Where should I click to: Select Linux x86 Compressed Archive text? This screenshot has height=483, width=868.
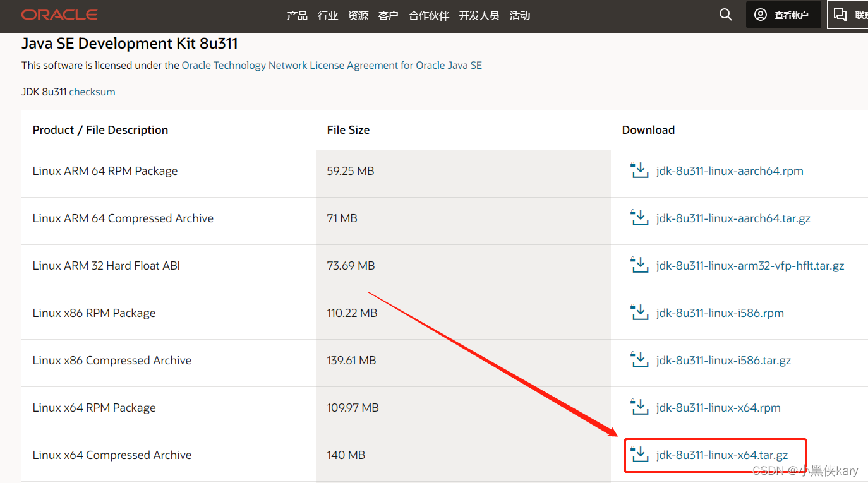tap(112, 361)
